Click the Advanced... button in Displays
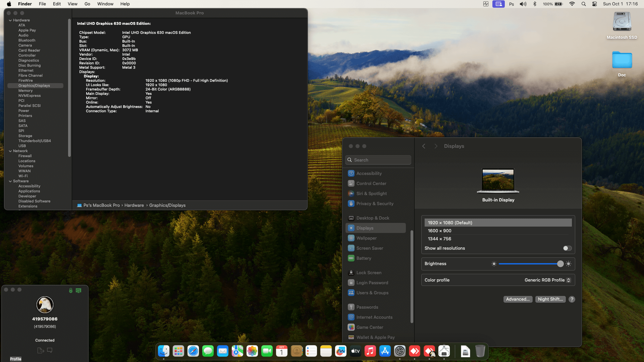Viewport: 644px width, 362px height. click(x=518, y=299)
